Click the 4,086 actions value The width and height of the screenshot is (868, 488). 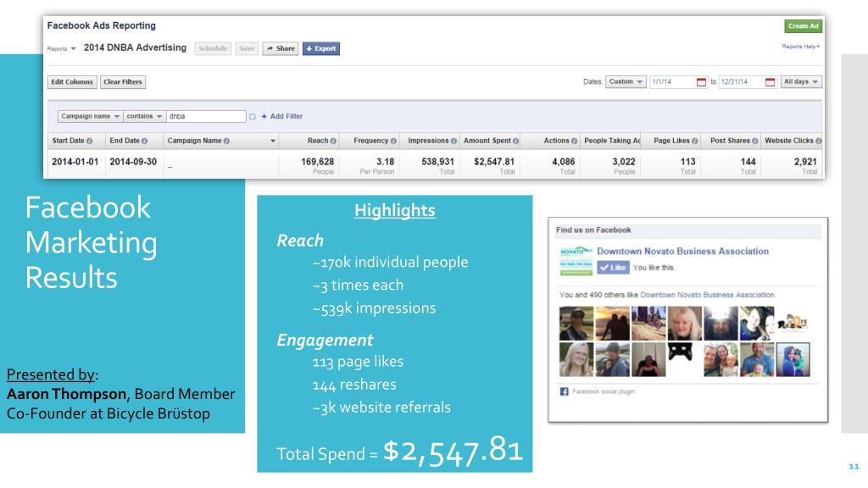tap(564, 162)
